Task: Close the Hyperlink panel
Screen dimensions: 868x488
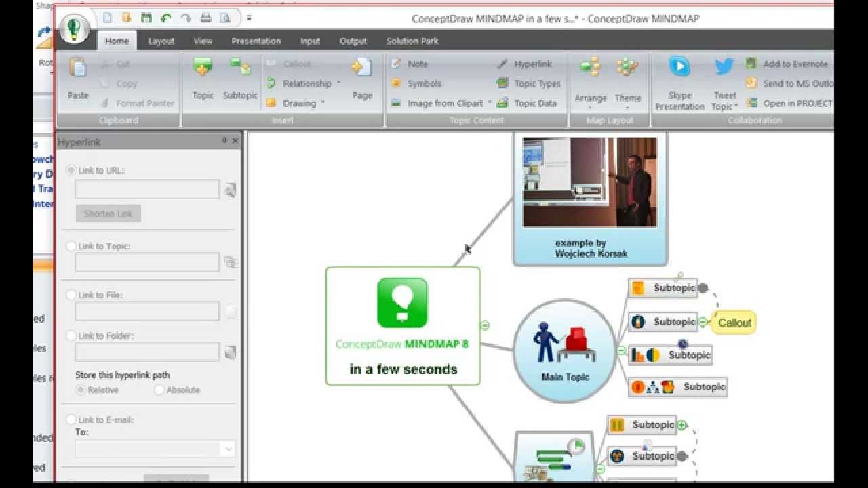Action: pos(235,141)
